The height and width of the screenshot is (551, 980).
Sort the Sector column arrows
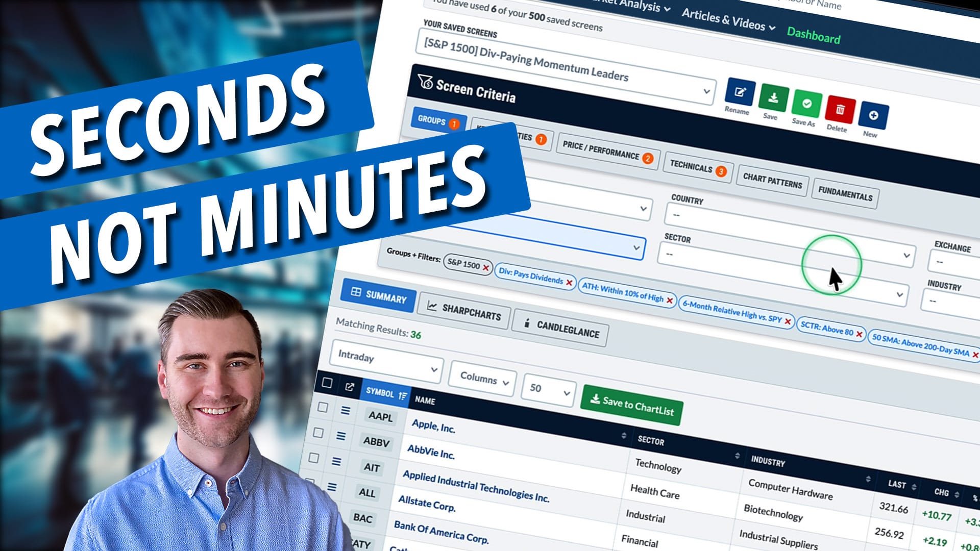click(x=737, y=456)
